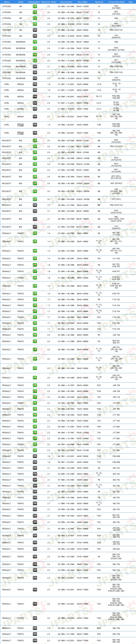This screenshot has width=136, height=644.
Task: Click PB icon in Trafic 74kW TXW J7T 600 row
Action: (x=35, y=427)
